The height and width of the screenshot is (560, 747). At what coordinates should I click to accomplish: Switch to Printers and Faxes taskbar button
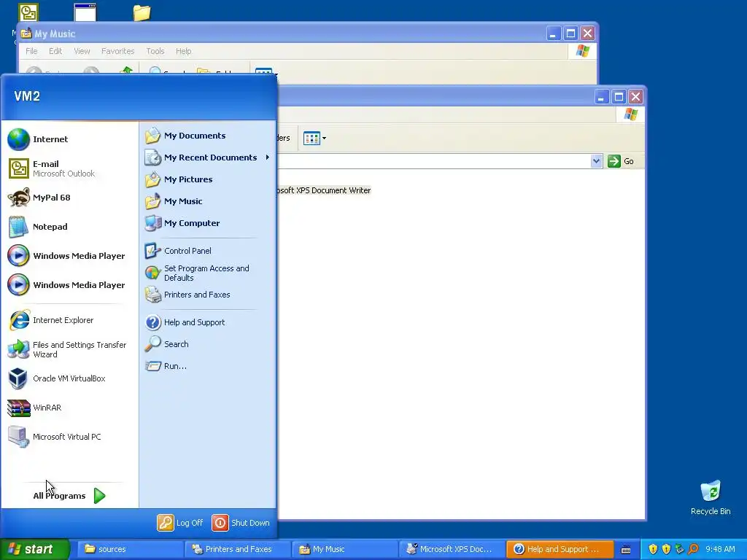pyautogui.click(x=237, y=549)
